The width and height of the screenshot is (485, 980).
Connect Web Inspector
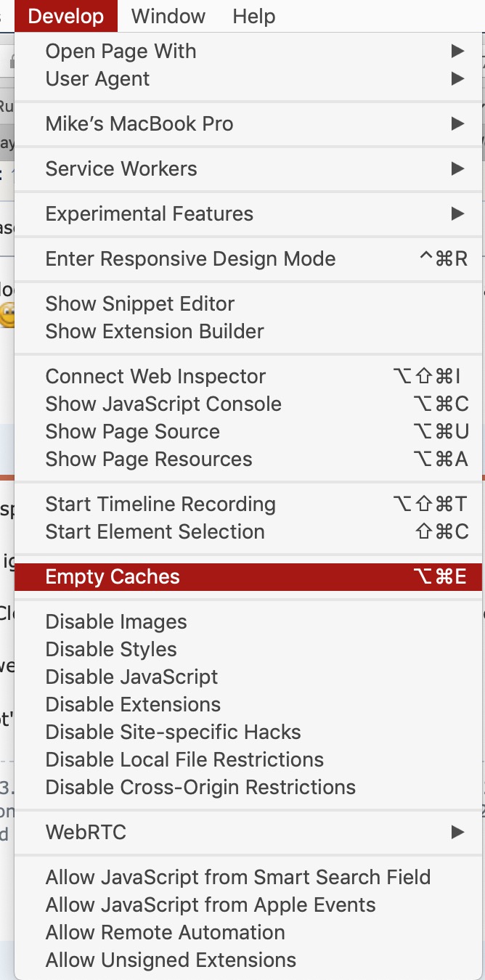(x=248, y=377)
